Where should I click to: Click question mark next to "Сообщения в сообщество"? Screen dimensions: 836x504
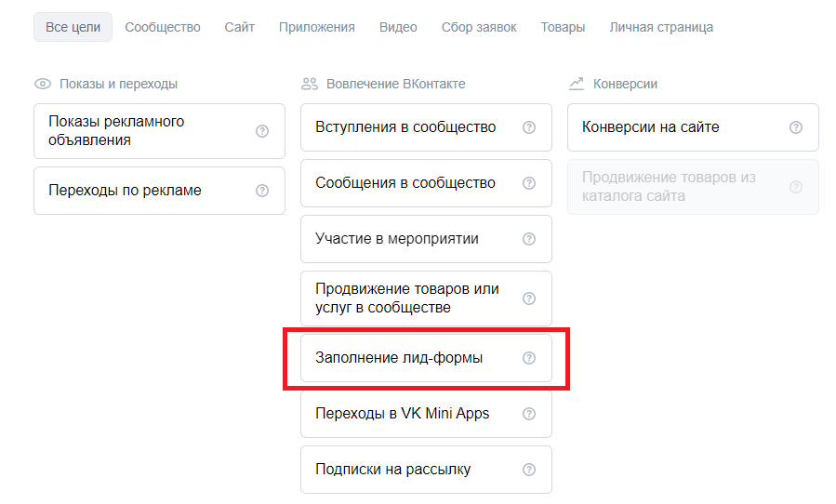point(529,183)
